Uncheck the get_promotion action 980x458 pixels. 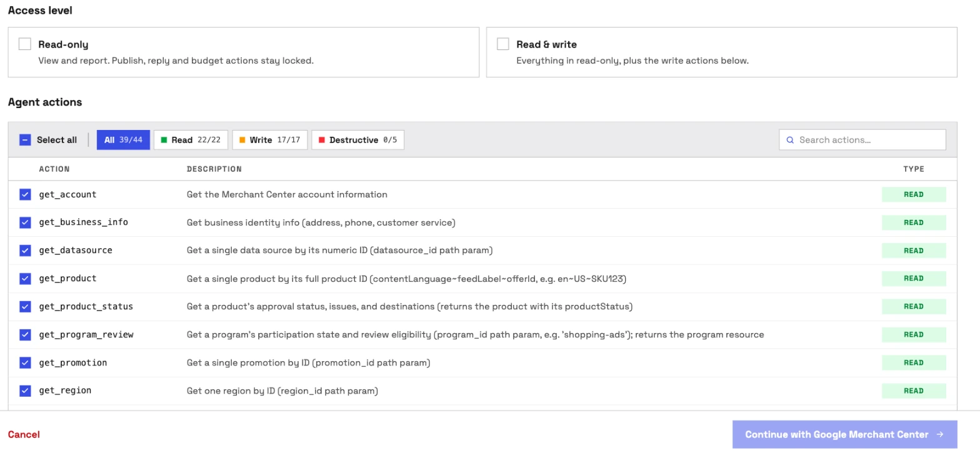pyautogui.click(x=25, y=362)
